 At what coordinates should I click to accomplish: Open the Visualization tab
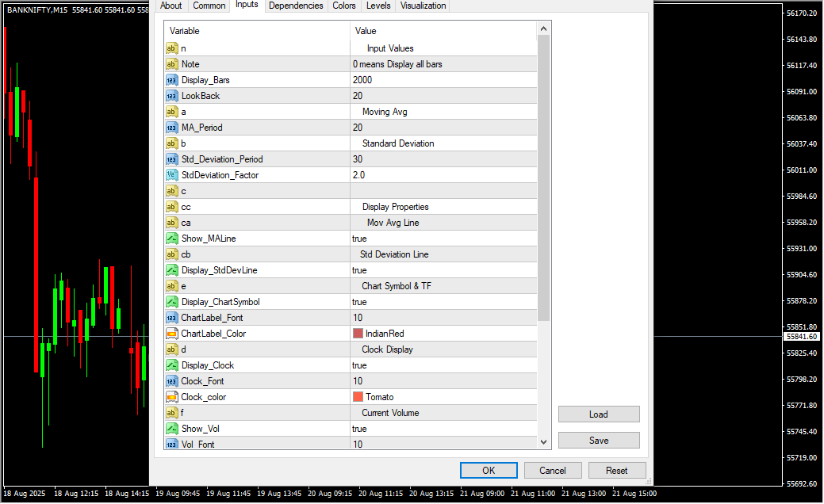click(423, 6)
